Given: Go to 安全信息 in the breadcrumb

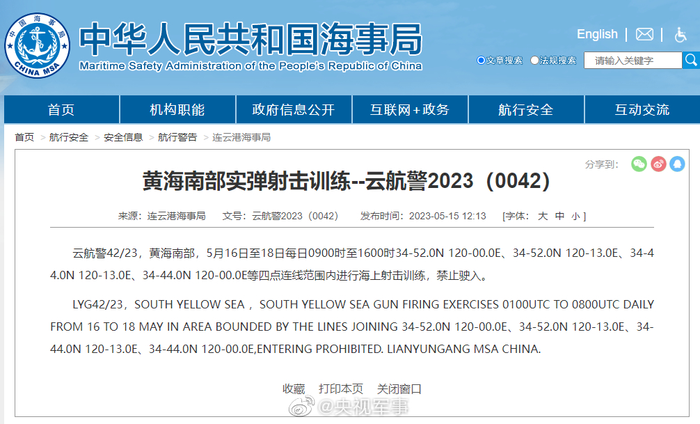Looking at the screenshot, I should coord(123,137).
